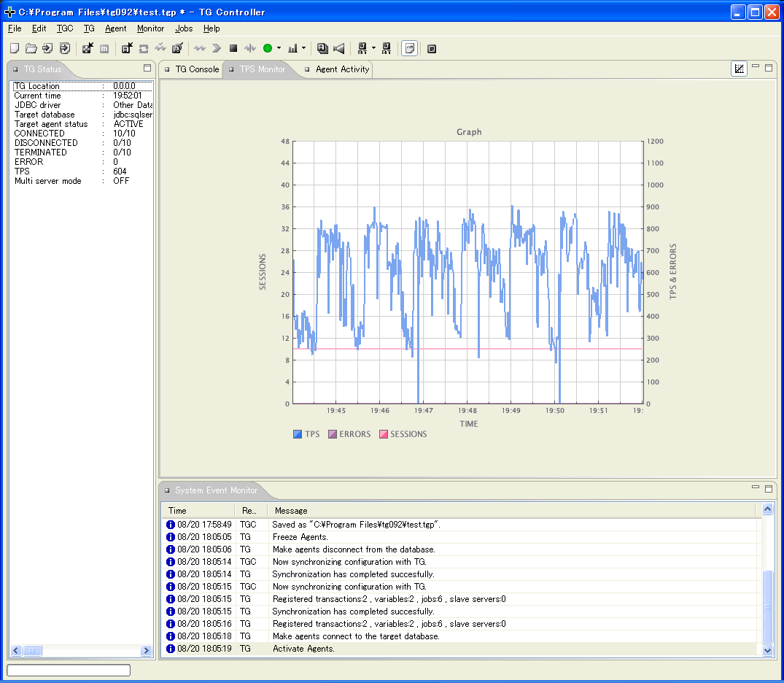Open dropdown arrow next to green circle

pyautogui.click(x=279, y=48)
